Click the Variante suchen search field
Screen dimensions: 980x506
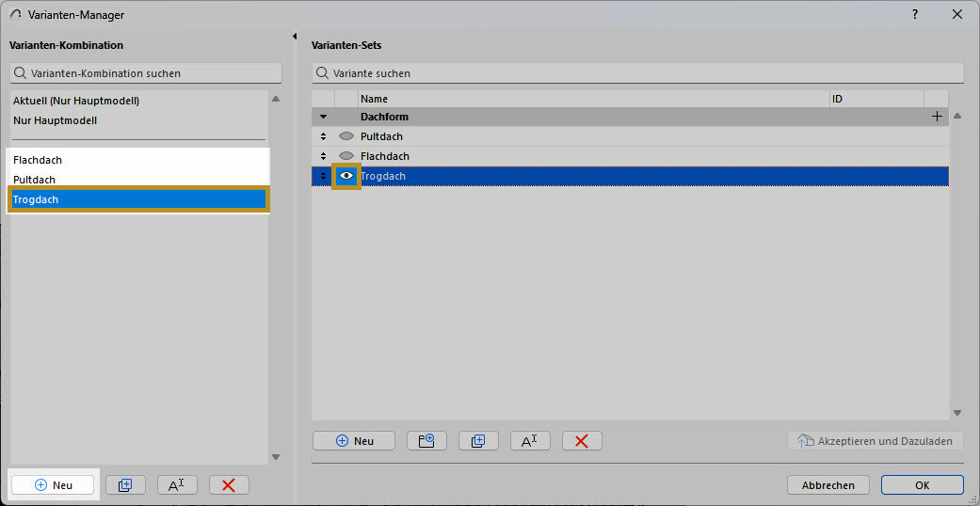click(x=637, y=73)
